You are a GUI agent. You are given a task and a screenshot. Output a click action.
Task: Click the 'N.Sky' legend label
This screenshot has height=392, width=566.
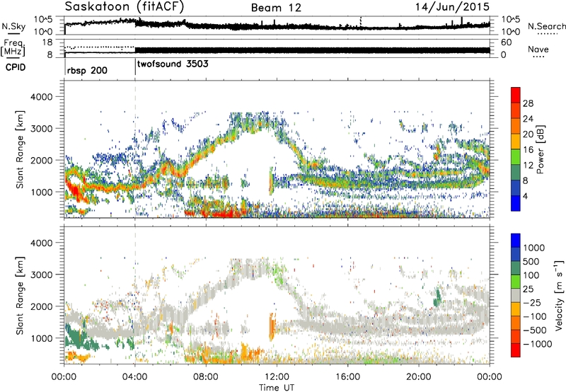coord(13,26)
